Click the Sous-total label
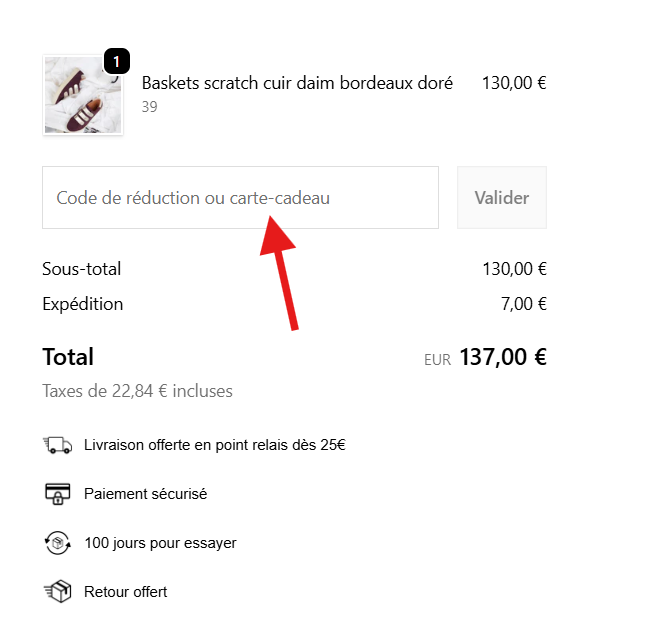 81,269
